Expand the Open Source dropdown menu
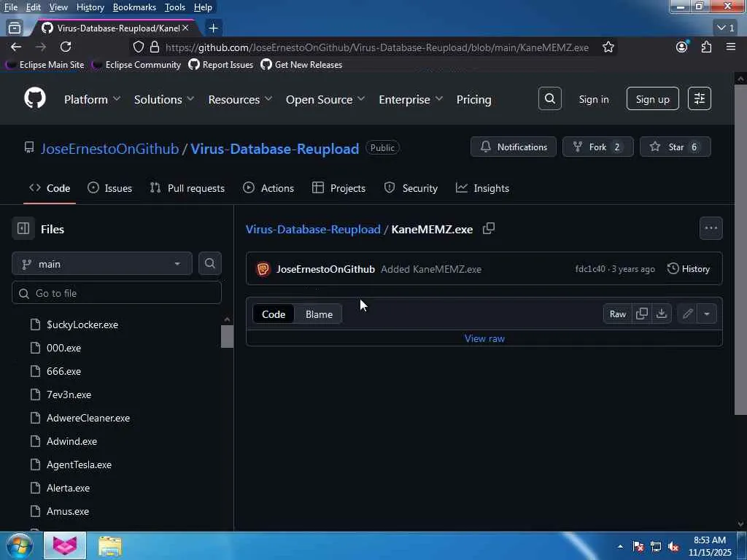Screen dimensions: 747x560 (x=325, y=99)
